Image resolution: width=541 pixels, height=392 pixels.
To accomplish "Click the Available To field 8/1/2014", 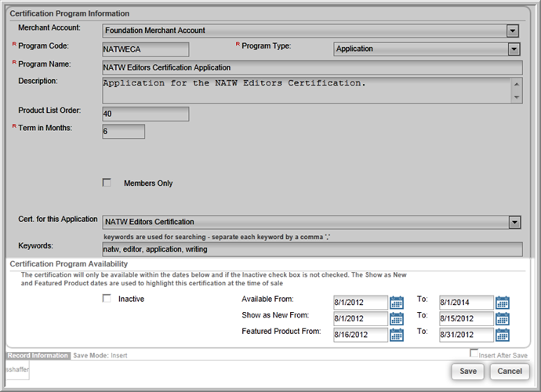I will [x=467, y=303].
